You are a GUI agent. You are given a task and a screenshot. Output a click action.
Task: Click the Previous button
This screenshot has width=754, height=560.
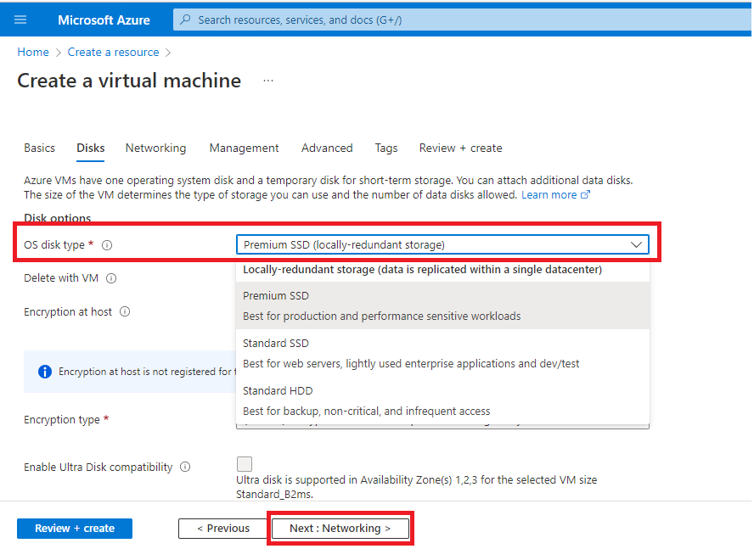tap(223, 529)
